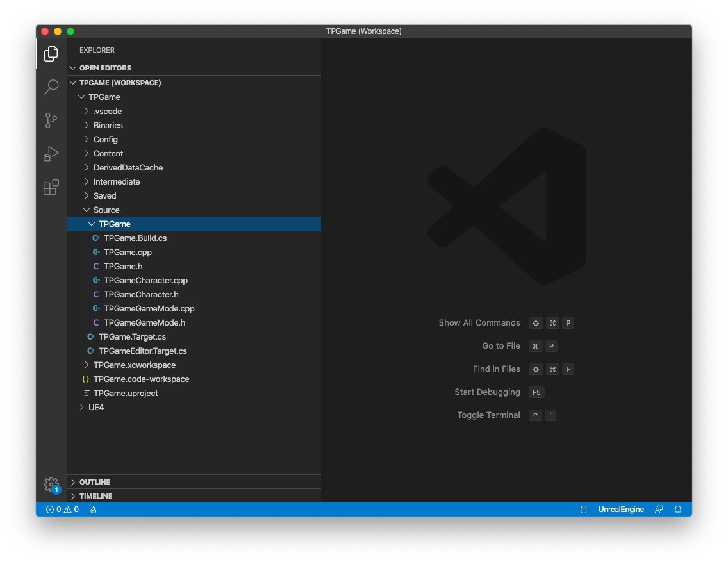Open TPGameGameMode.h file

194,322
